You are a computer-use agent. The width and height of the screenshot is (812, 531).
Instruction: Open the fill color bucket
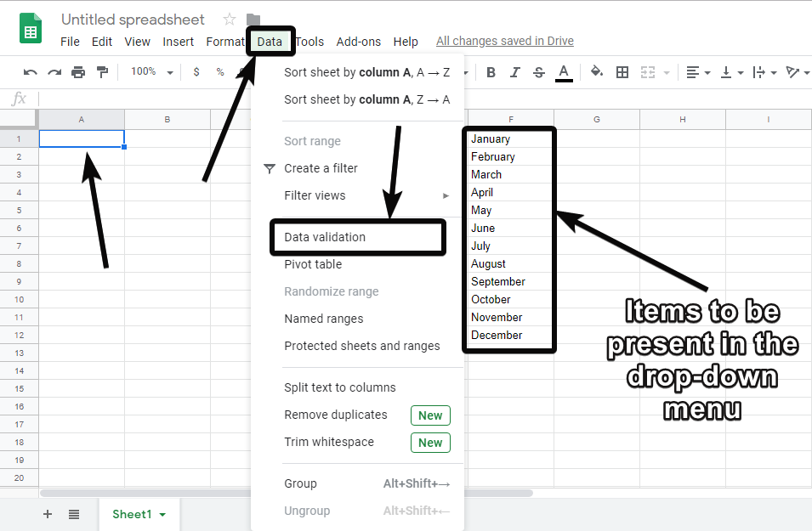click(x=597, y=71)
